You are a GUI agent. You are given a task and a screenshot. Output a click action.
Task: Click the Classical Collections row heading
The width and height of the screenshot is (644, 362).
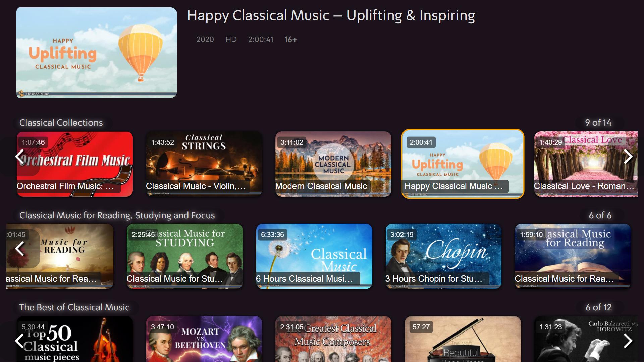coord(61,123)
